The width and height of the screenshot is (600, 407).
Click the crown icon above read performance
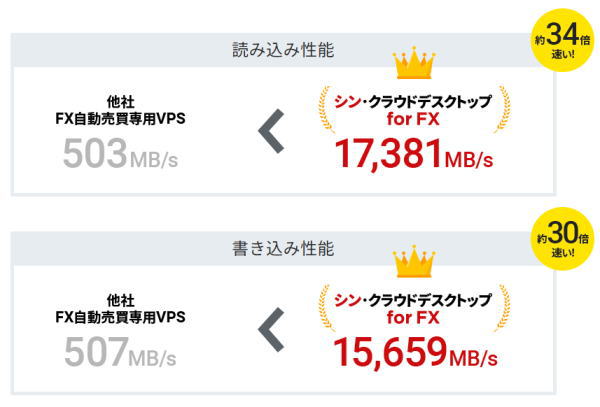[414, 63]
